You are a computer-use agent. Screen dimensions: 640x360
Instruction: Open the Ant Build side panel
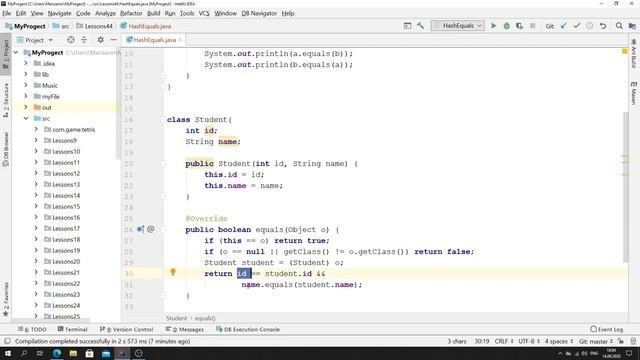(x=634, y=53)
